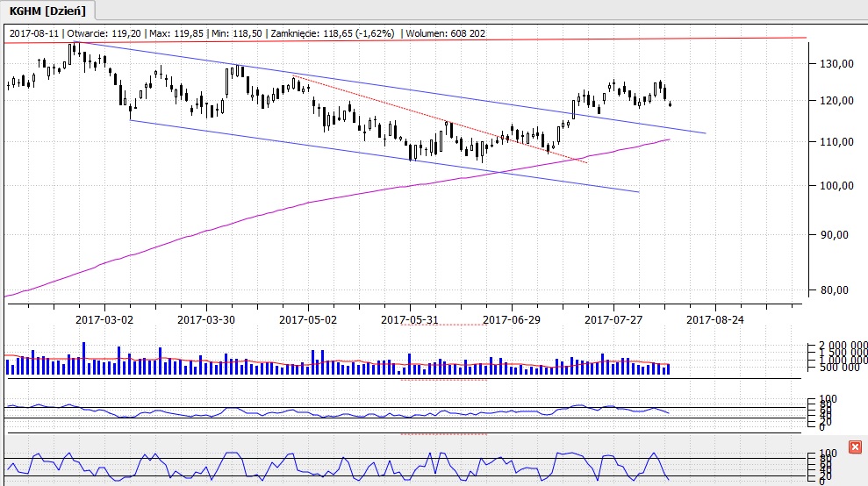Click the 2017-03-02 date on the time axis
The width and height of the screenshot is (868, 486).
[105, 320]
